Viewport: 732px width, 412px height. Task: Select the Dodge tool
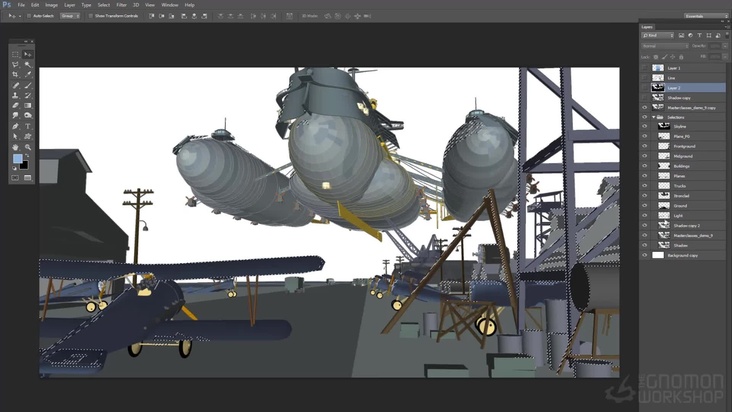pos(28,115)
